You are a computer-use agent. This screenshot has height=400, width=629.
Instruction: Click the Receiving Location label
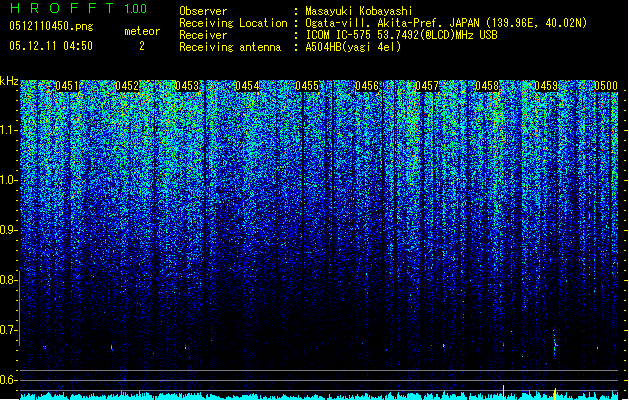233,23
